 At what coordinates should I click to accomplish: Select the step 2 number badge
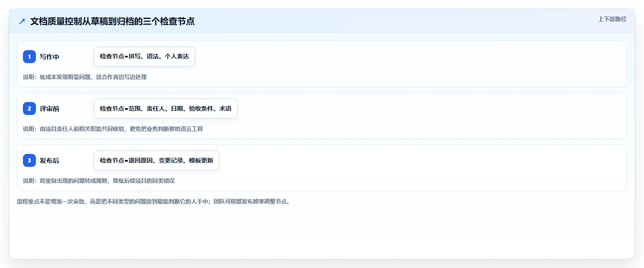(x=29, y=108)
